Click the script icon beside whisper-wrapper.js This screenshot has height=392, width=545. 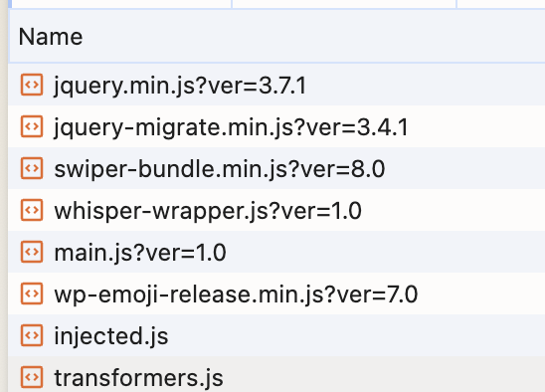32,210
